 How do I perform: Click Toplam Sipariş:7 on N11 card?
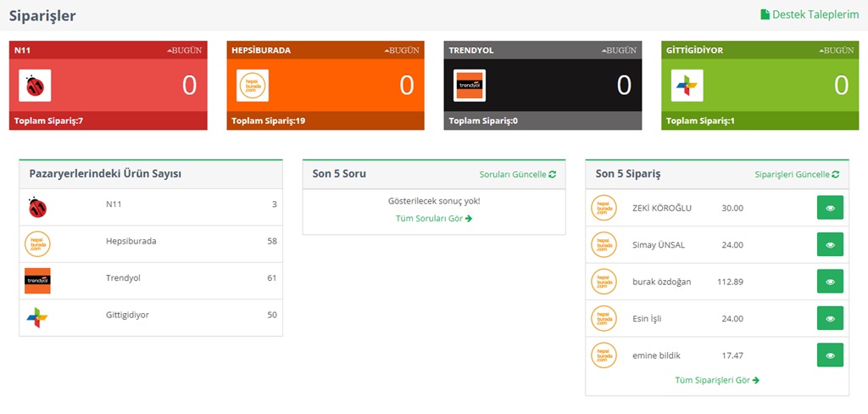48,120
